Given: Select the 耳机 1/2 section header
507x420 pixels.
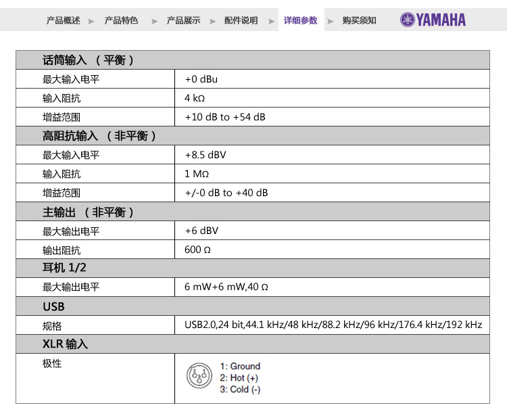Looking at the screenshot, I should [253, 268].
